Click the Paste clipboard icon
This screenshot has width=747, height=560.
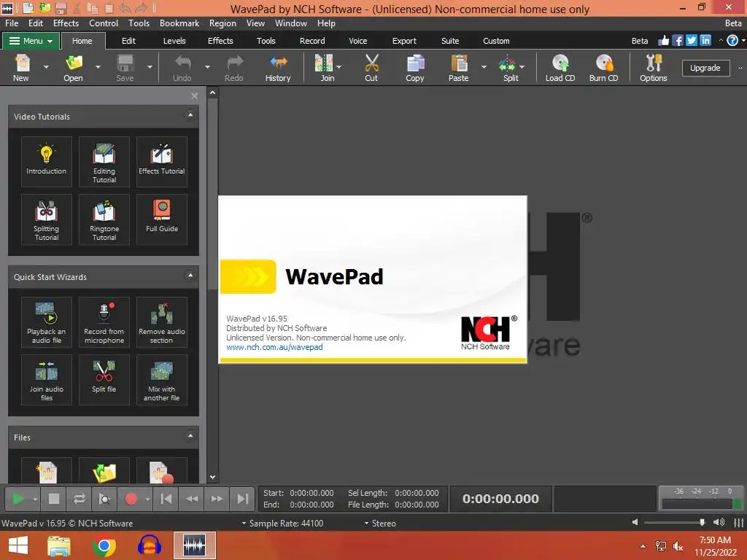[458, 68]
